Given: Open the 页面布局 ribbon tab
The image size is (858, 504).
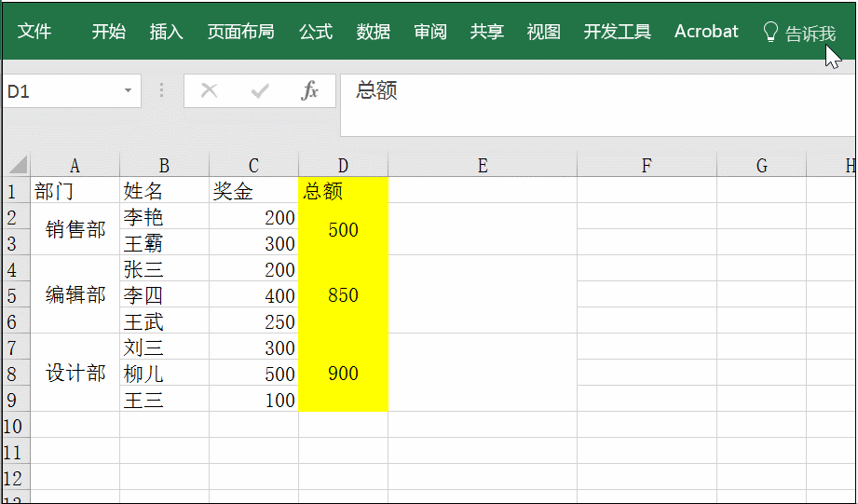Looking at the screenshot, I should coord(240,31).
